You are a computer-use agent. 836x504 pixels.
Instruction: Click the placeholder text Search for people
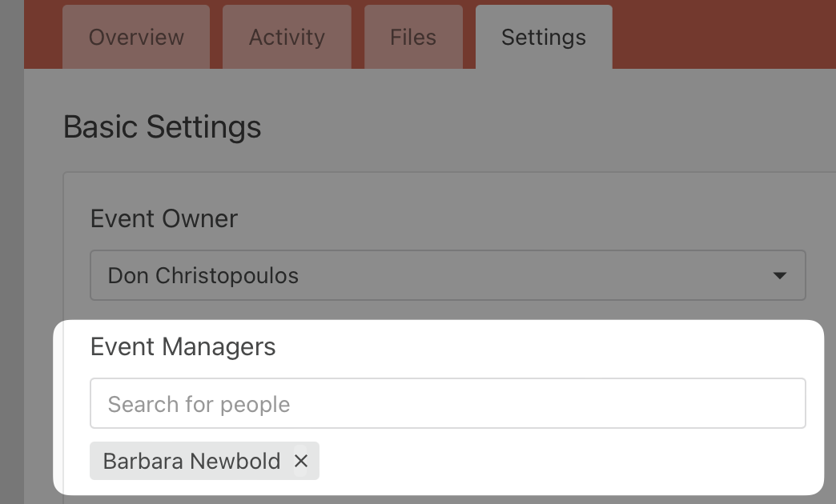199,404
